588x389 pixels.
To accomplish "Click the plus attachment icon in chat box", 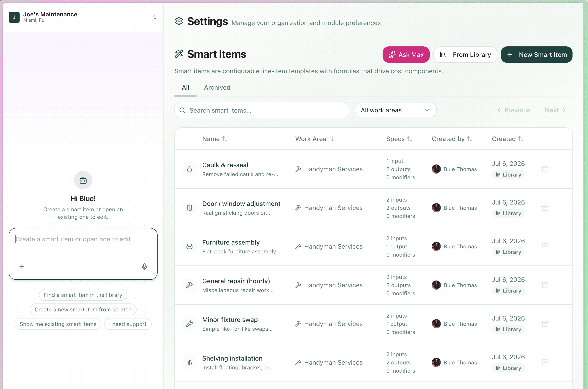I will [x=22, y=266].
